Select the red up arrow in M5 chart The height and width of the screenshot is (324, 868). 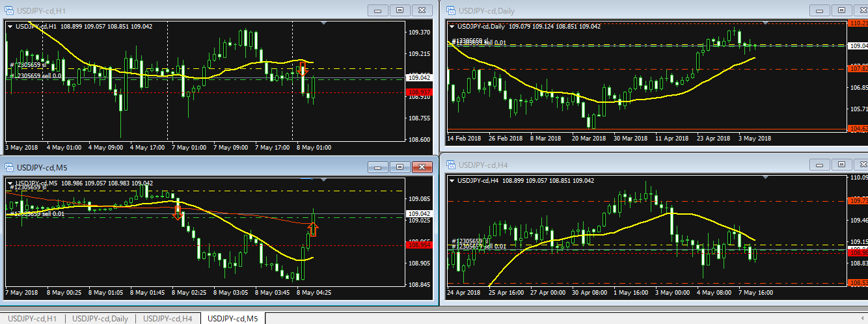[x=313, y=228]
